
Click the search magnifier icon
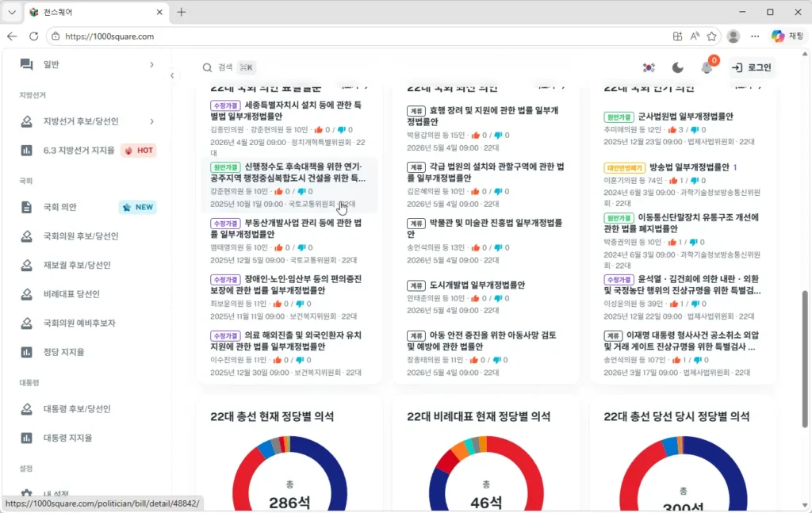(207, 67)
